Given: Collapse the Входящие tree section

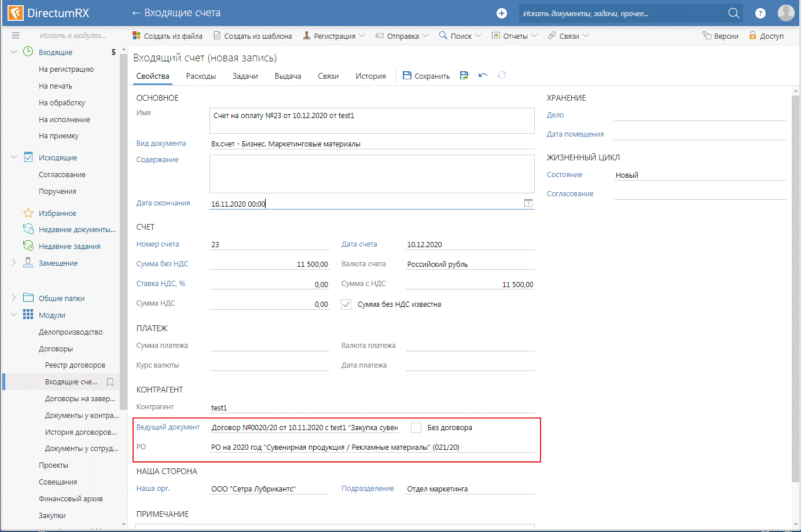Looking at the screenshot, I should coord(14,52).
